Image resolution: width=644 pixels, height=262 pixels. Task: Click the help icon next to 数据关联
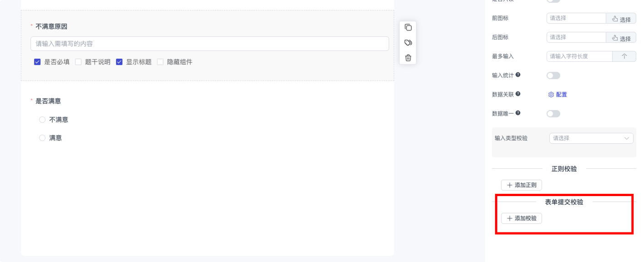point(518,94)
